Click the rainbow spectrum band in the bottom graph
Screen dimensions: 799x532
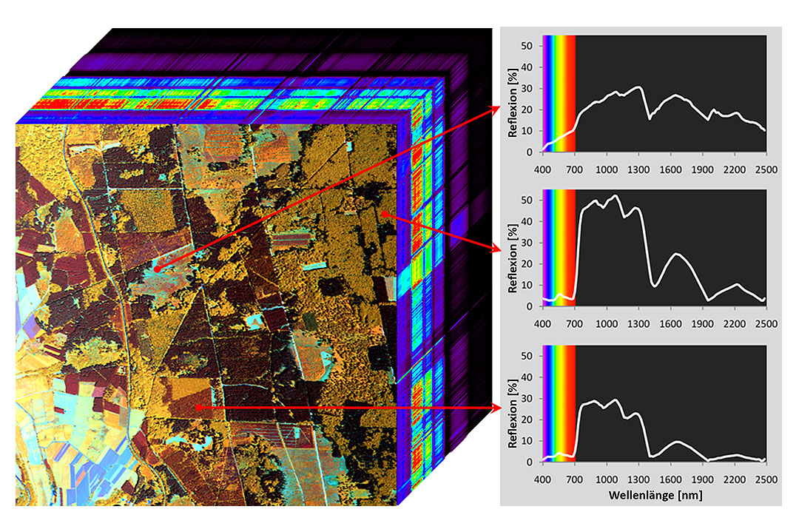pyautogui.click(x=559, y=403)
